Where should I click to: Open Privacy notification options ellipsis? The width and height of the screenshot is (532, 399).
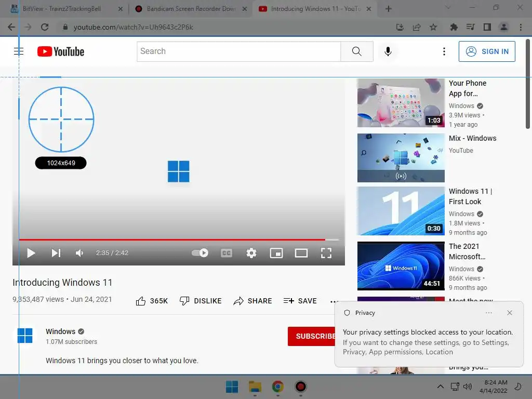tap(488, 313)
